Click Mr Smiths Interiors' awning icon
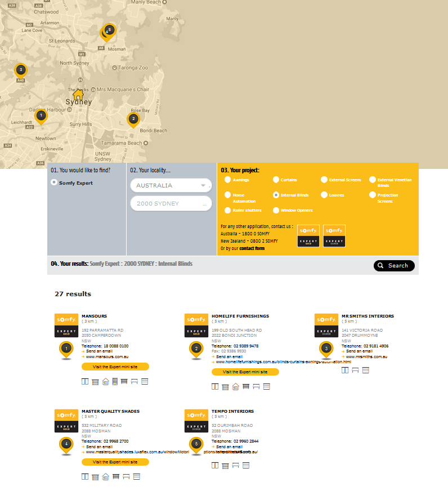The width and height of the screenshot is (448, 491). pos(355,370)
